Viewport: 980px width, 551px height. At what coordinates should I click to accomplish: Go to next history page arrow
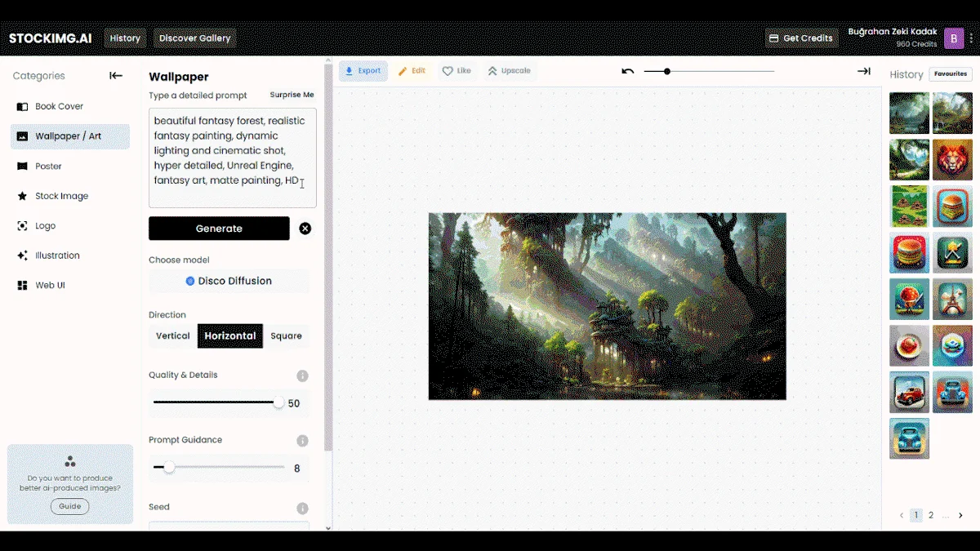click(x=960, y=516)
